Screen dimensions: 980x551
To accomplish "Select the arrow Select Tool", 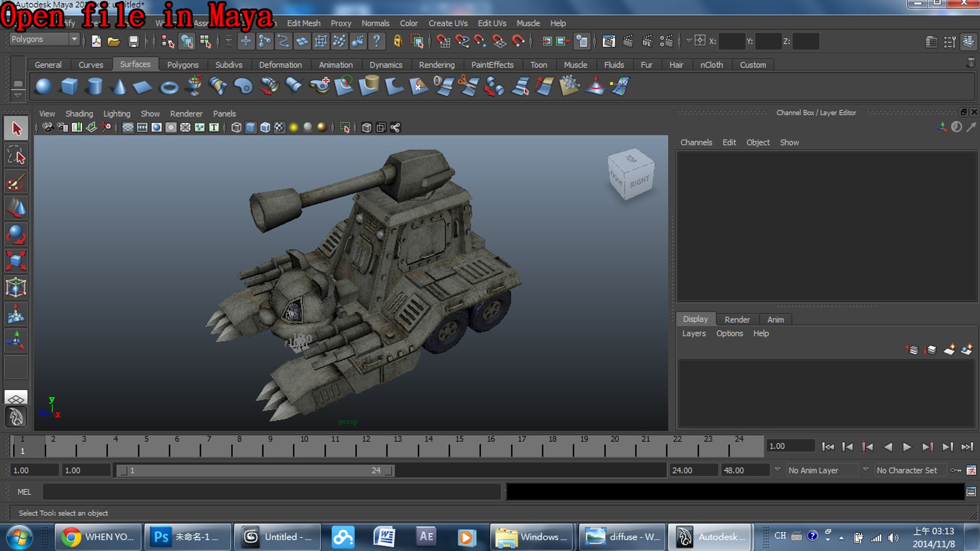I will pyautogui.click(x=16, y=128).
